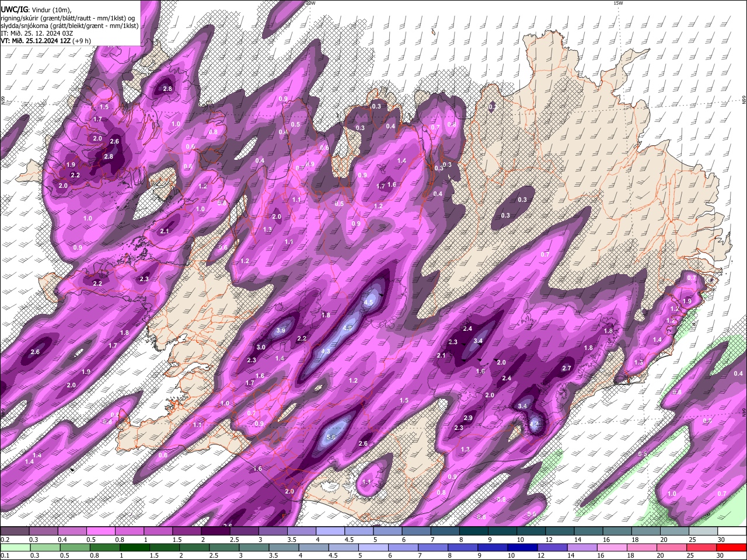
Task: Click the '4.3' precipitation value on the map
Action: click(326, 351)
